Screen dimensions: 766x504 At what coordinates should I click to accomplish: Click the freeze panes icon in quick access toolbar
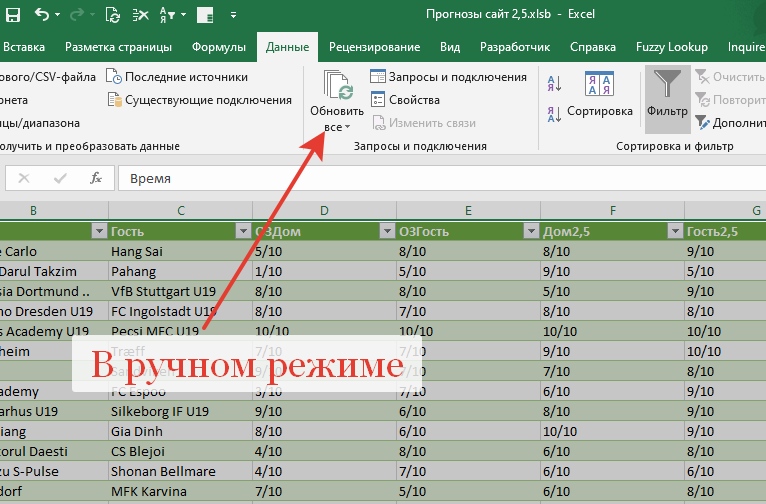point(205,15)
